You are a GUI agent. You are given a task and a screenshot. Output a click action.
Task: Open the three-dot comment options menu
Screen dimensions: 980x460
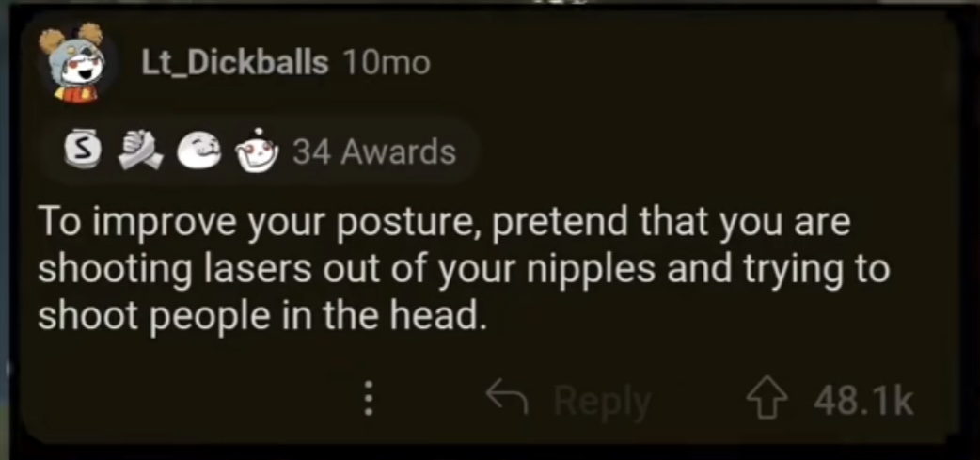[369, 398]
